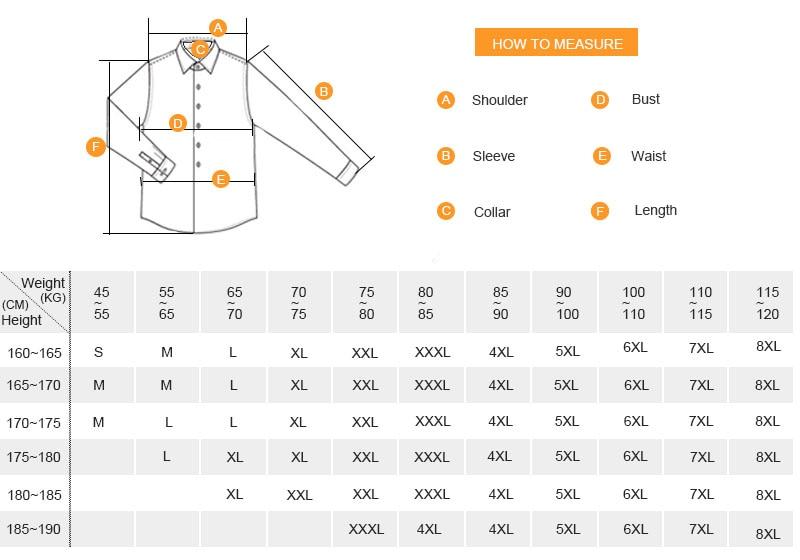
Task: Select the E waist marker on the shirt
Action: click(x=221, y=179)
